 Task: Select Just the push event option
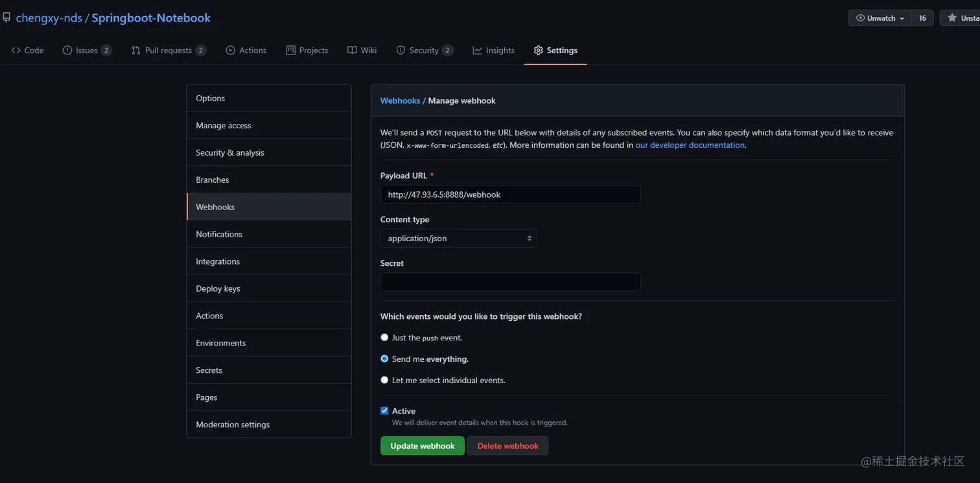click(384, 338)
